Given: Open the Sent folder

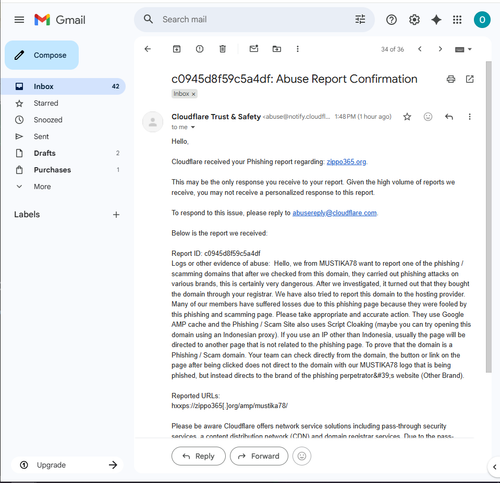Looking at the screenshot, I should [x=41, y=137].
